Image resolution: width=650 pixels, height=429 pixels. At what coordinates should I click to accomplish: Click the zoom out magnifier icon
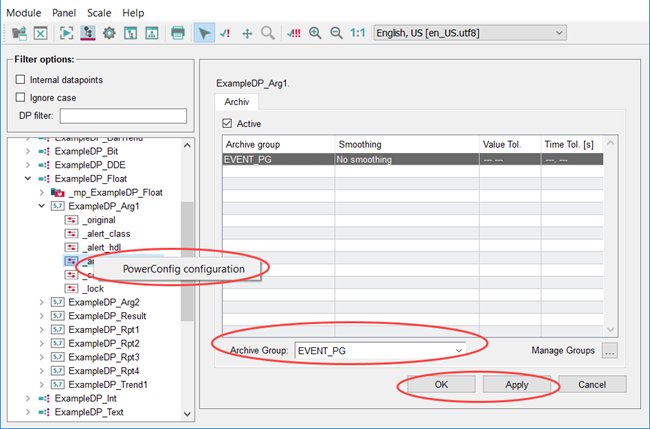pyautogui.click(x=335, y=33)
